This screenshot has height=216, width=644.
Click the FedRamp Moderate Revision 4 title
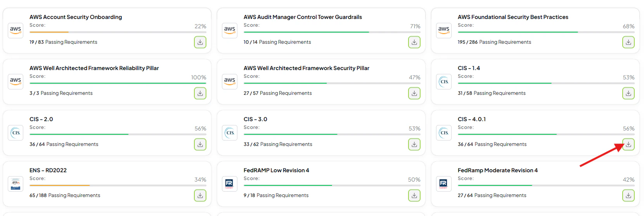498,170
